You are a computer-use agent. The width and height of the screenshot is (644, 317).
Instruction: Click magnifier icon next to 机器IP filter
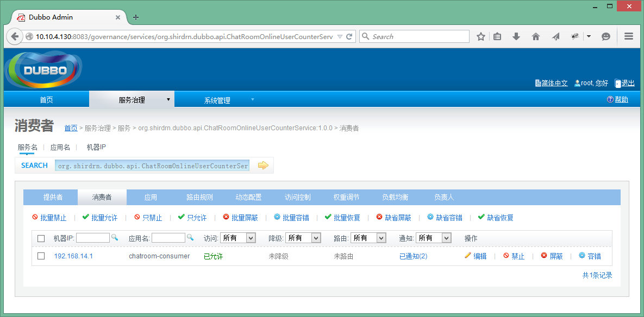tap(115, 238)
